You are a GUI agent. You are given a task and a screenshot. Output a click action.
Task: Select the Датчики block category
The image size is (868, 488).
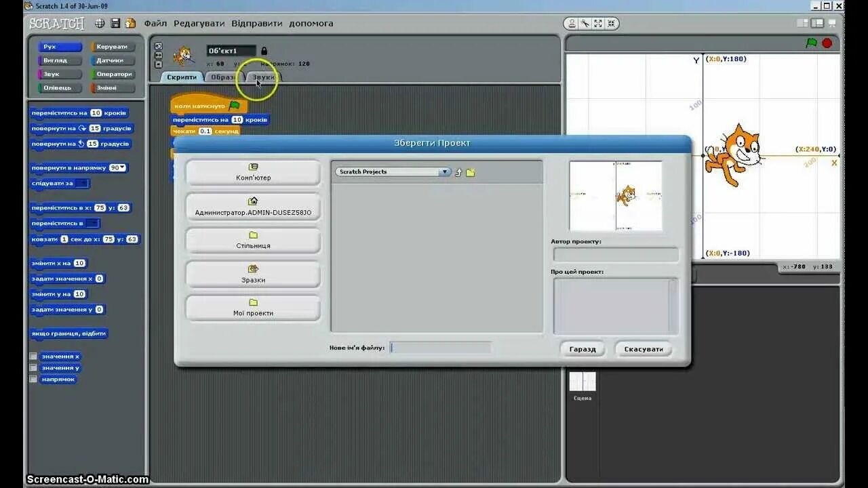pos(113,60)
